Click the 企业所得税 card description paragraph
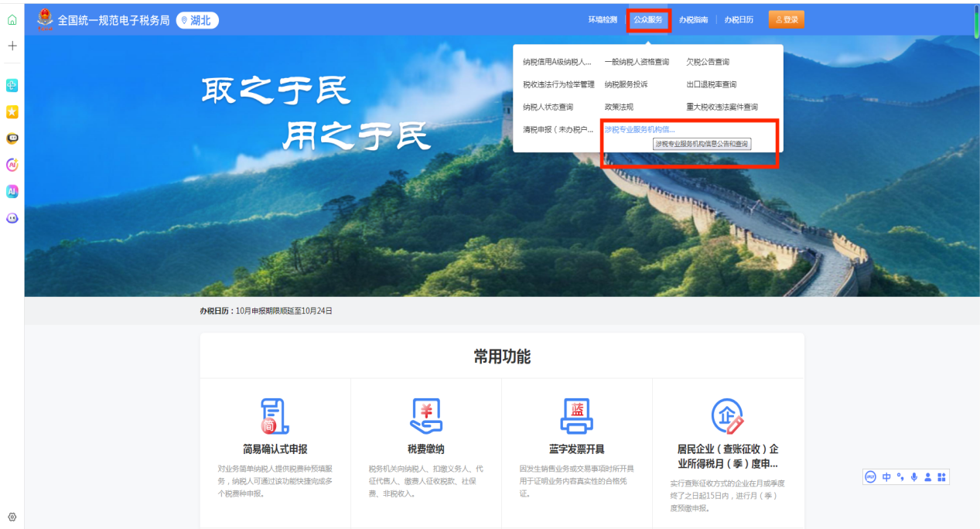This screenshot has height=529, width=980. [727, 496]
